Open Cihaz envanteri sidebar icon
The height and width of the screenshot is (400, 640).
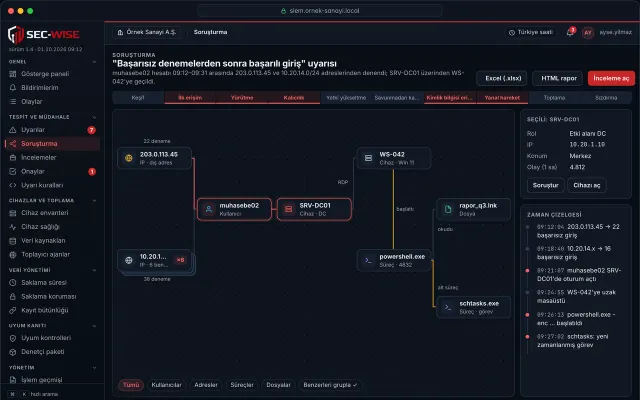[13, 213]
